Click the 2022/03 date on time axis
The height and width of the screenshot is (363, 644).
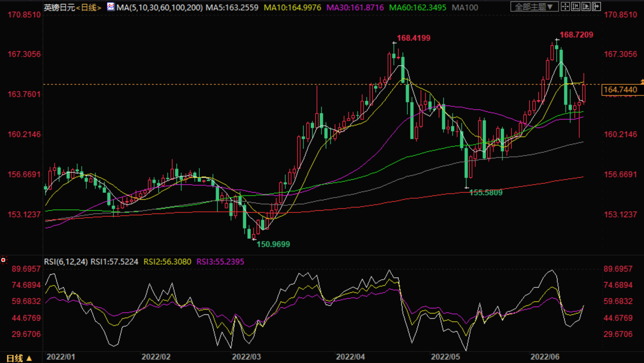(246, 357)
